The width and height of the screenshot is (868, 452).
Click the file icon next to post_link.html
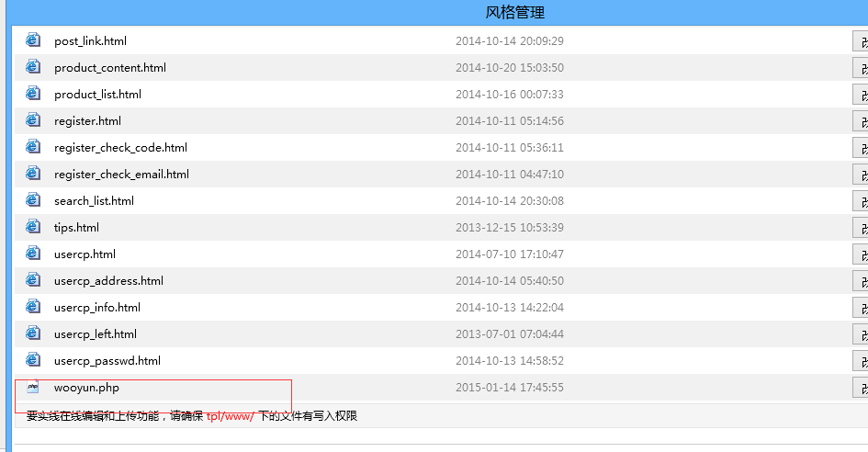(33, 40)
